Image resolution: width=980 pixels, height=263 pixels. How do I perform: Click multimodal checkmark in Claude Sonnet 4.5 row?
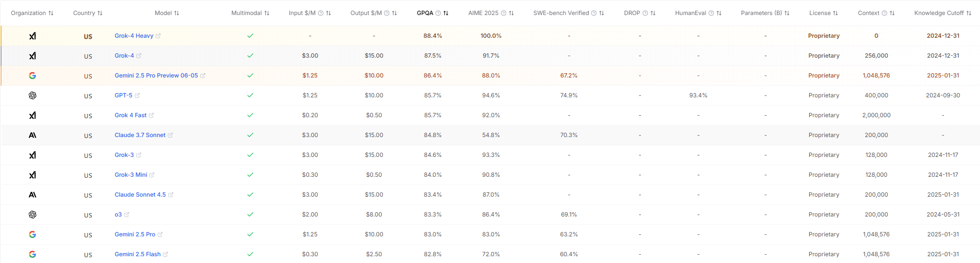[x=250, y=195]
